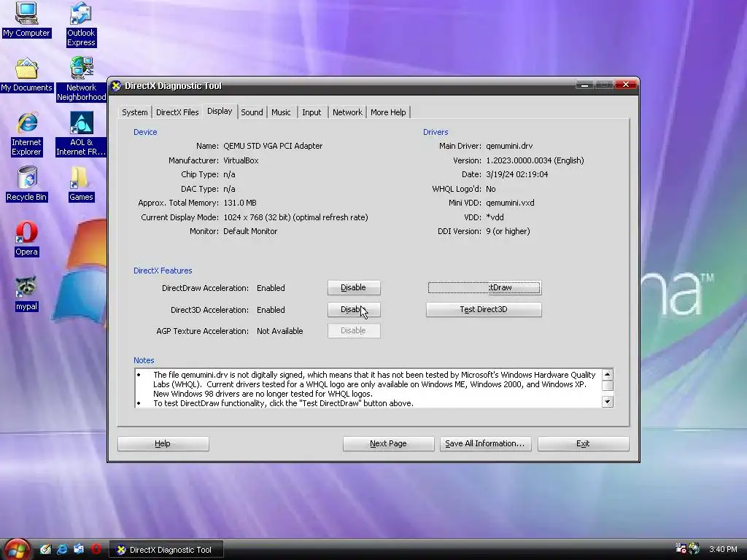Viewport: 747px width, 560px height.
Task: Click Notes scrollbar up arrow
Action: point(608,374)
